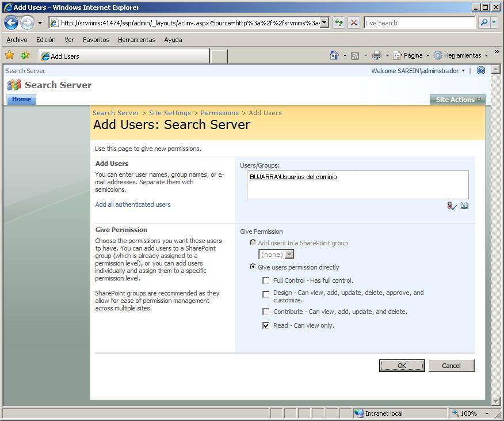Click inside the Users/Groups text box
This screenshot has width=504, height=421.
pyautogui.click(x=358, y=185)
